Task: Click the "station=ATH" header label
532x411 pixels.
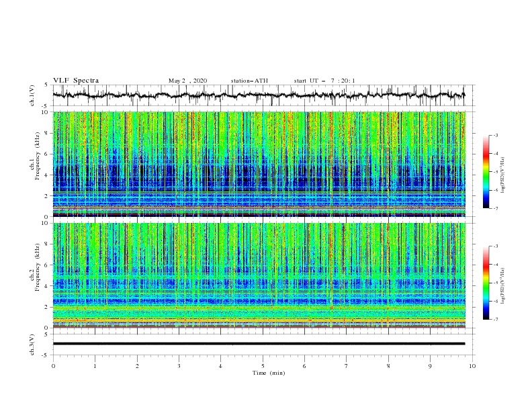Action: [x=249, y=81]
